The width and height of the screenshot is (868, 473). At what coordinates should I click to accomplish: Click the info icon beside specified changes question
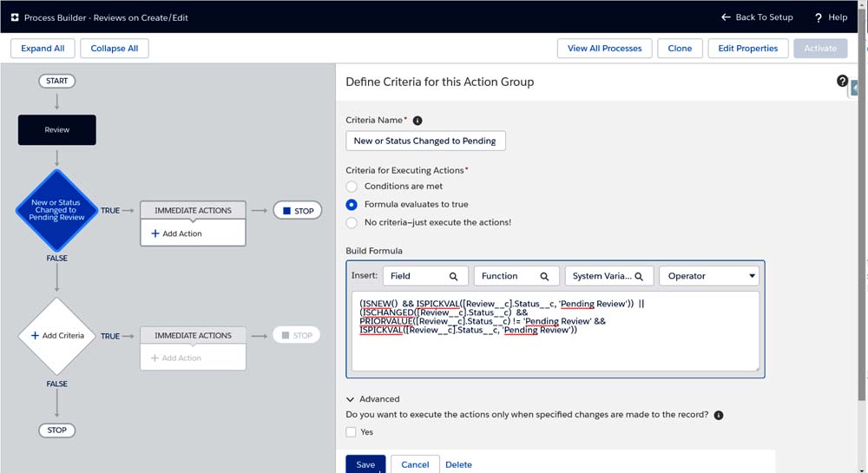click(719, 416)
